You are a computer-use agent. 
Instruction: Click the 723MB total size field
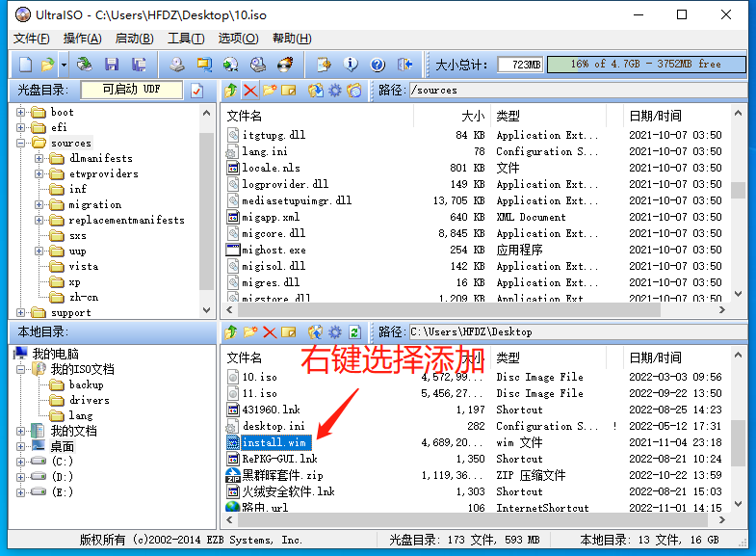coord(520,65)
